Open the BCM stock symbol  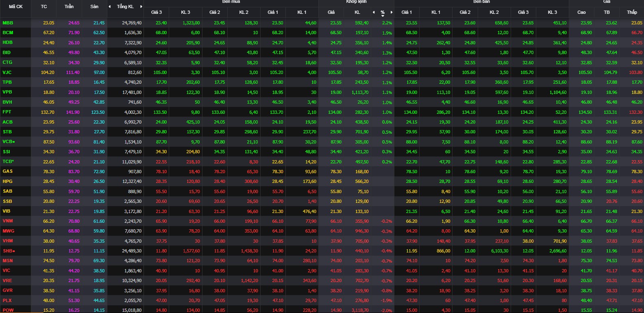click(x=8, y=33)
